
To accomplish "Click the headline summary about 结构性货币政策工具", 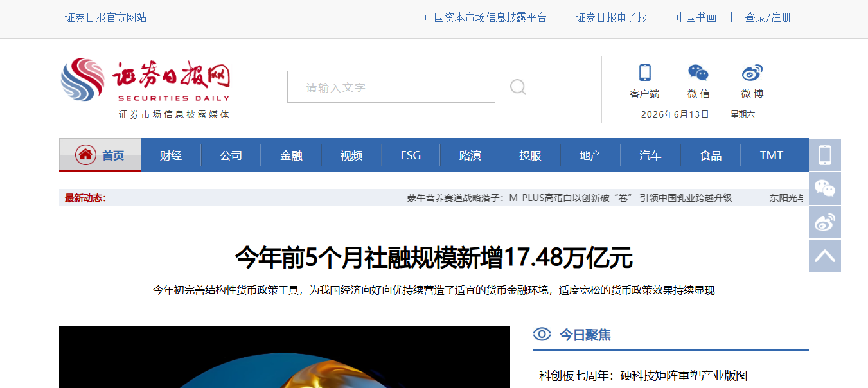I will click(434, 290).
